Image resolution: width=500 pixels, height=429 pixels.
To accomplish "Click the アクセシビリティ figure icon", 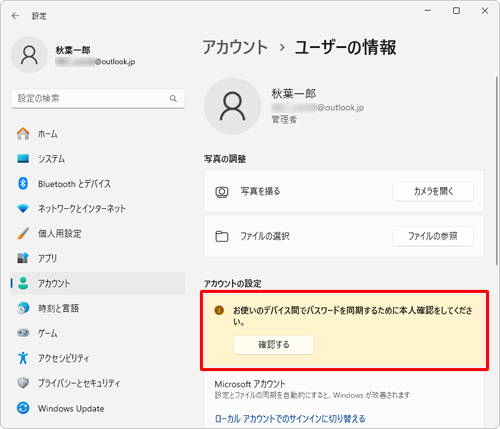I will tap(23, 358).
